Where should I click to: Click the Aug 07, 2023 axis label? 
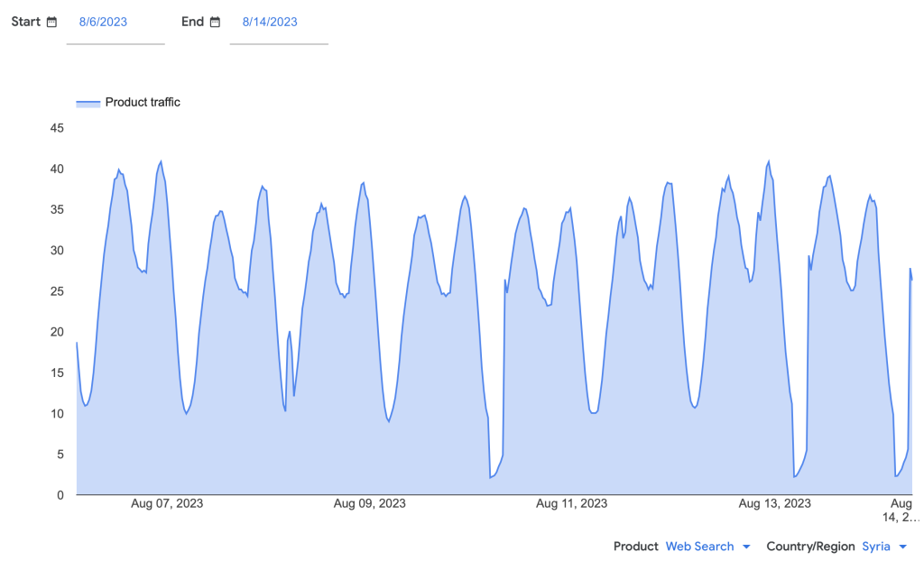[167, 503]
